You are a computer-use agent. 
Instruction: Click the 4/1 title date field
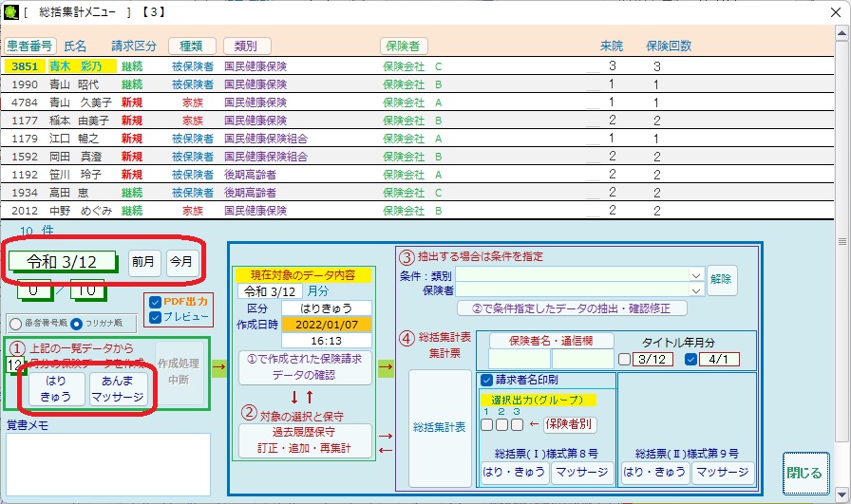(719, 359)
